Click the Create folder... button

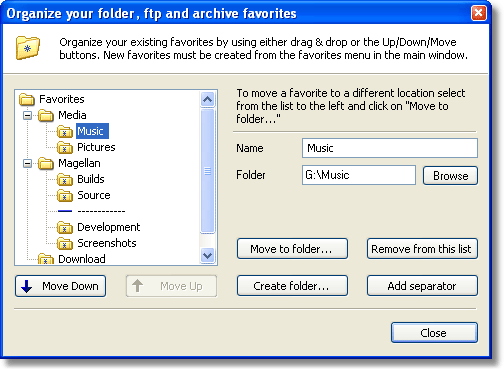[x=292, y=286]
